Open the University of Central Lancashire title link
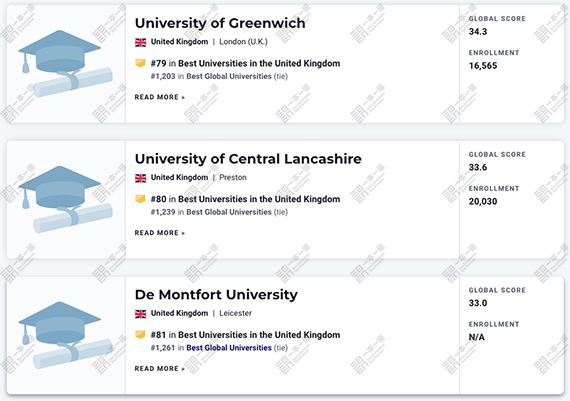 click(248, 159)
